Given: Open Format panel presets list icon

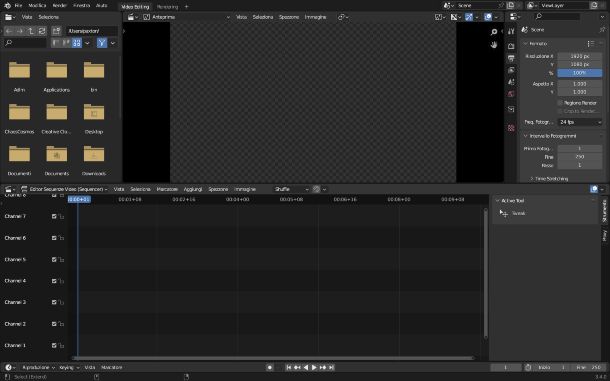Looking at the screenshot, I should coord(591,44).
